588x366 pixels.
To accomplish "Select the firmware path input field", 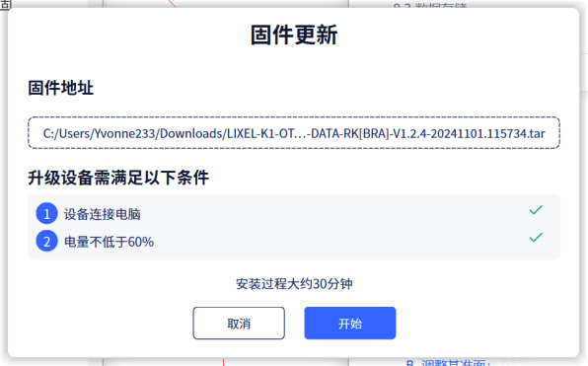I will (294, 133).
